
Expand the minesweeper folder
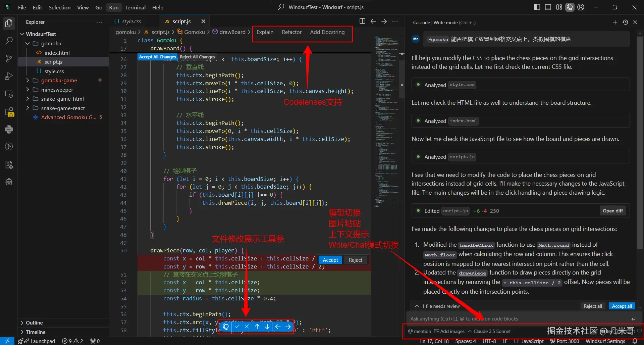(x=28, y=90)
